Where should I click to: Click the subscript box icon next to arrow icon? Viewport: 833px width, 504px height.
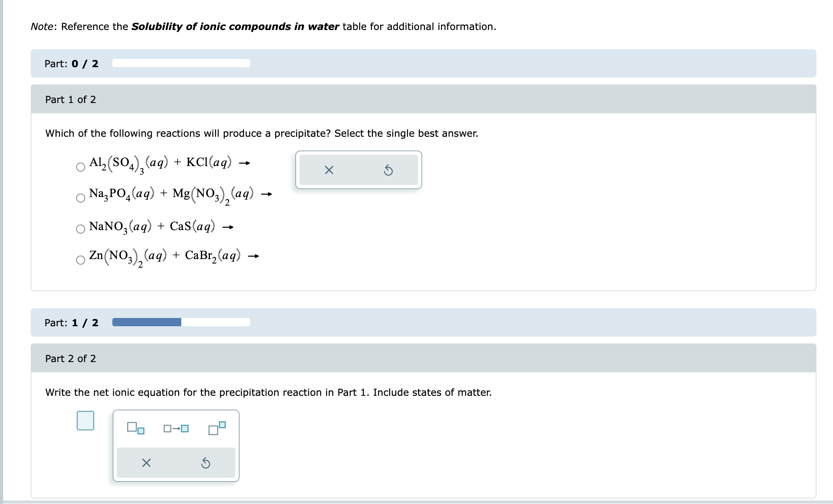coord(135,429)
